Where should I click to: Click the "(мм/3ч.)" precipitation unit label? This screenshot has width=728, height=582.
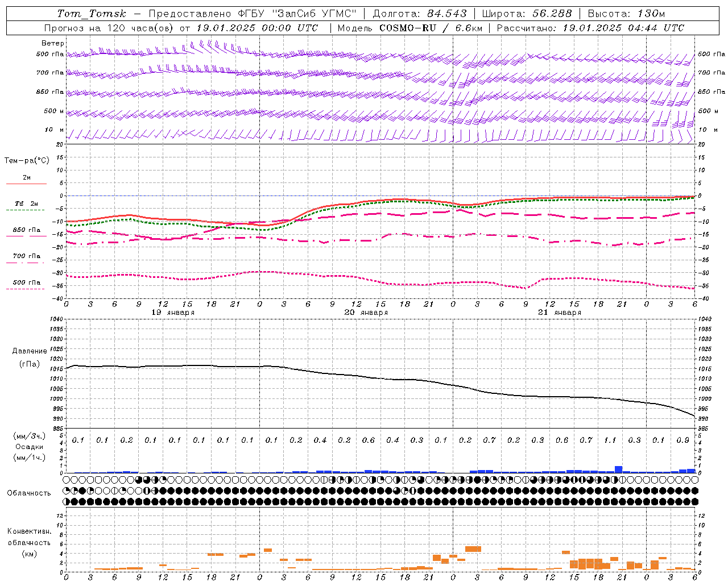click(x=30, y=436)
